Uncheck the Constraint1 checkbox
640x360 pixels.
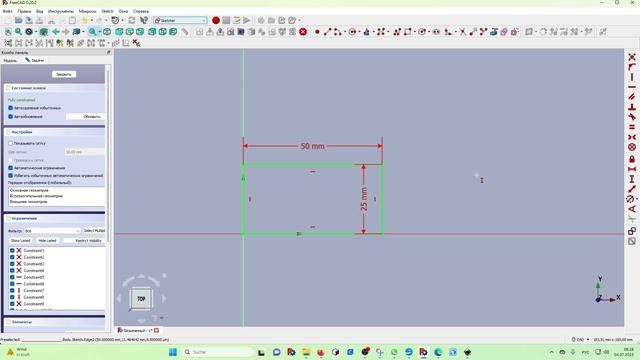[x=12, y=251]
